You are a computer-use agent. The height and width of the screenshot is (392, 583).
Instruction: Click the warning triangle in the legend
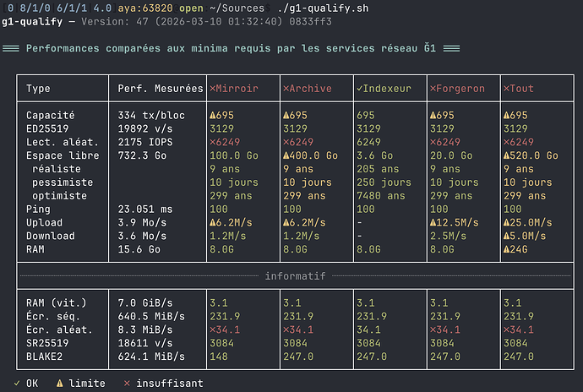click(61, 383)
